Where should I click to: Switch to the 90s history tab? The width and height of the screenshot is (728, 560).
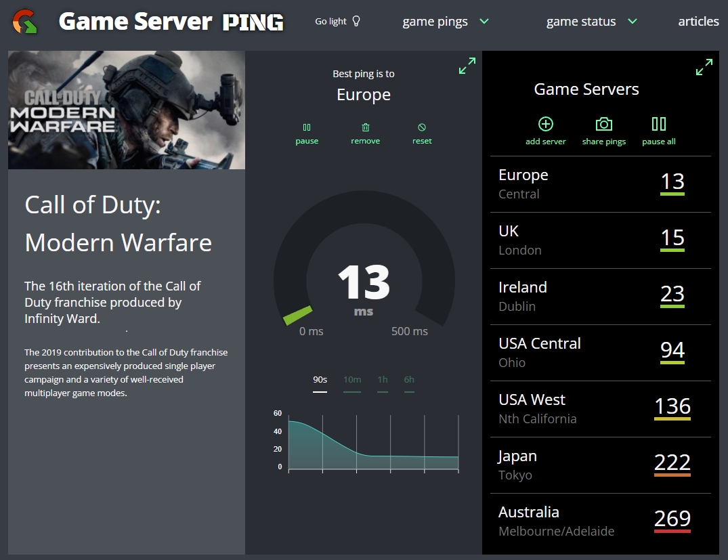point(320,380)
